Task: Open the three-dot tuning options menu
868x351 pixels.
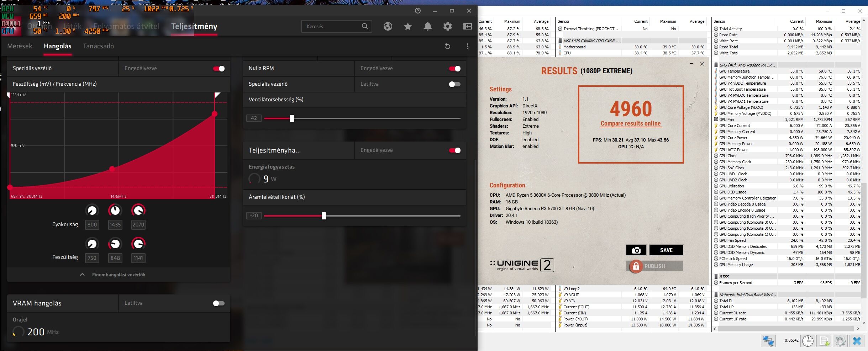Action: pos(468,46)
